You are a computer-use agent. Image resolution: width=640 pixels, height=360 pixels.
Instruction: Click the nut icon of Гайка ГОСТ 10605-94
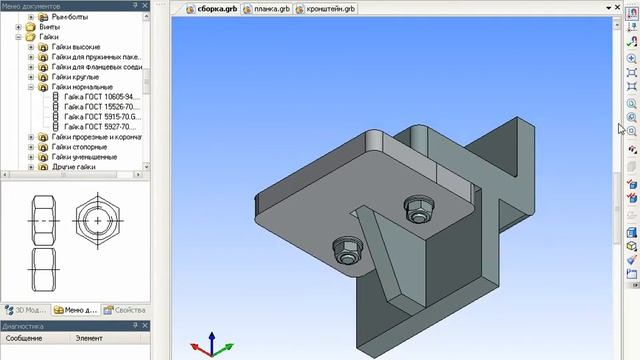coord(56,97)
